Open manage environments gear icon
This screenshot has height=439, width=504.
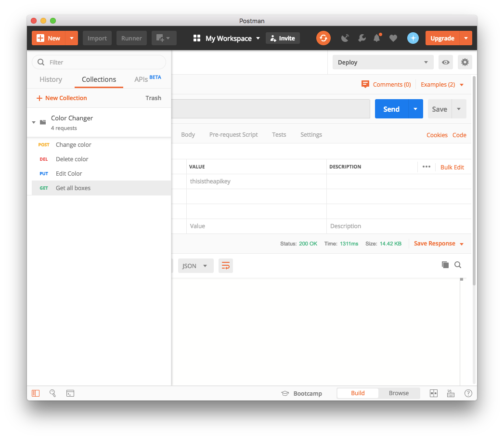click(465, 62)
